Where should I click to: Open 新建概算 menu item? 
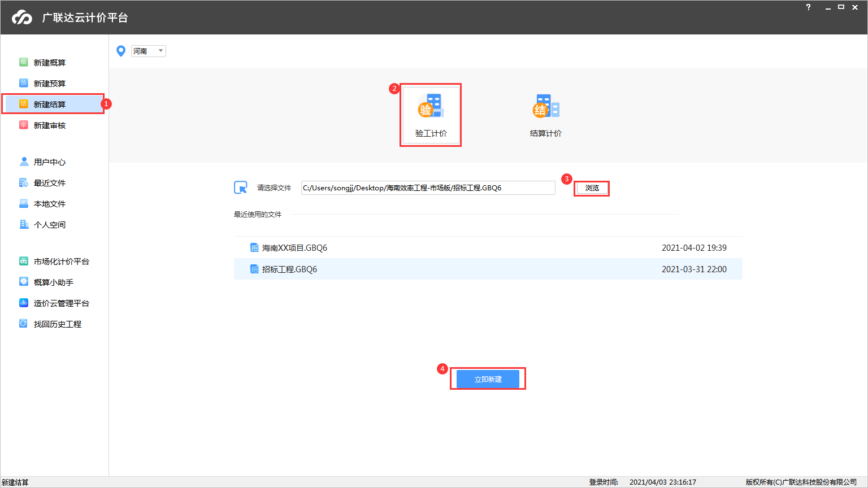[50, 63]
